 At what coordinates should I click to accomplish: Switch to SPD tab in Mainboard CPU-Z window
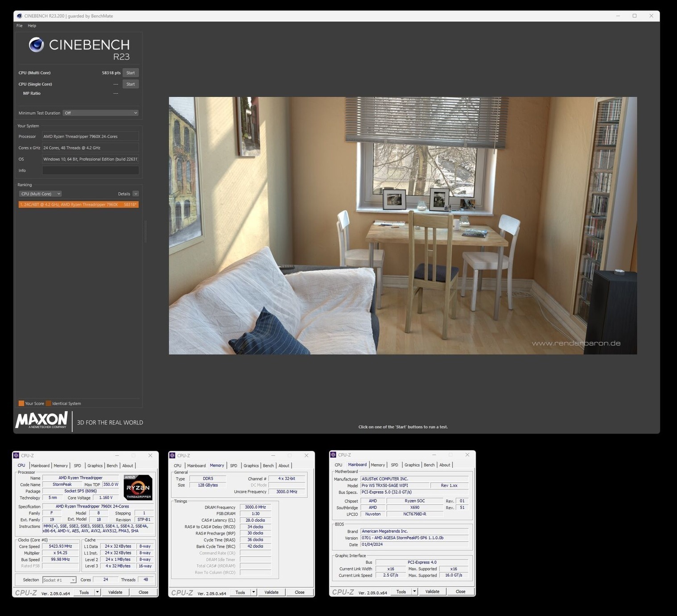pyautogui.click(x=394, y=465)
